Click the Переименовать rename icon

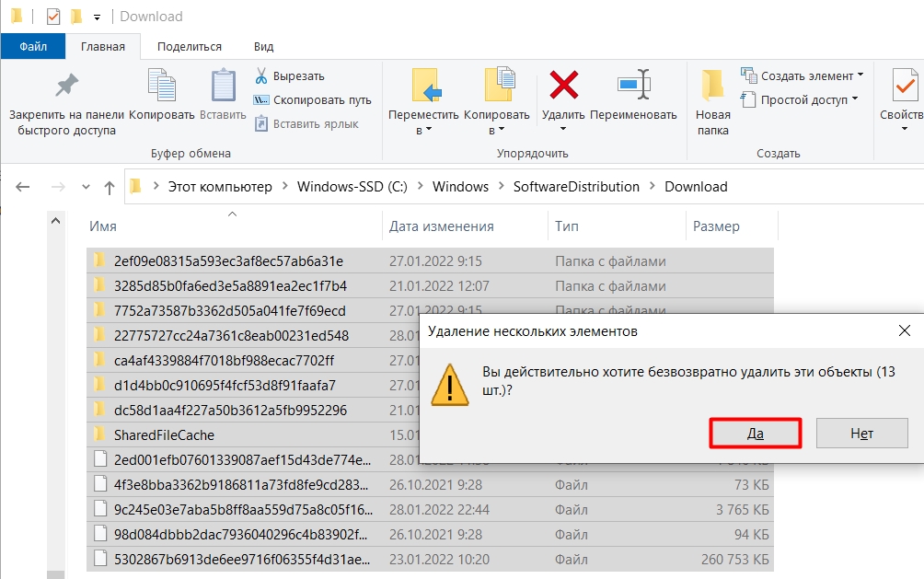[633, 85]
